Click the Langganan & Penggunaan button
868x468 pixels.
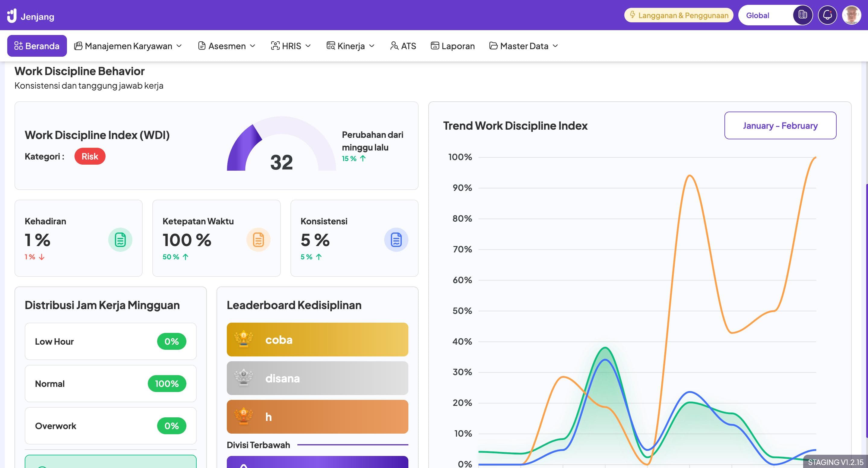tap(679, 15)
